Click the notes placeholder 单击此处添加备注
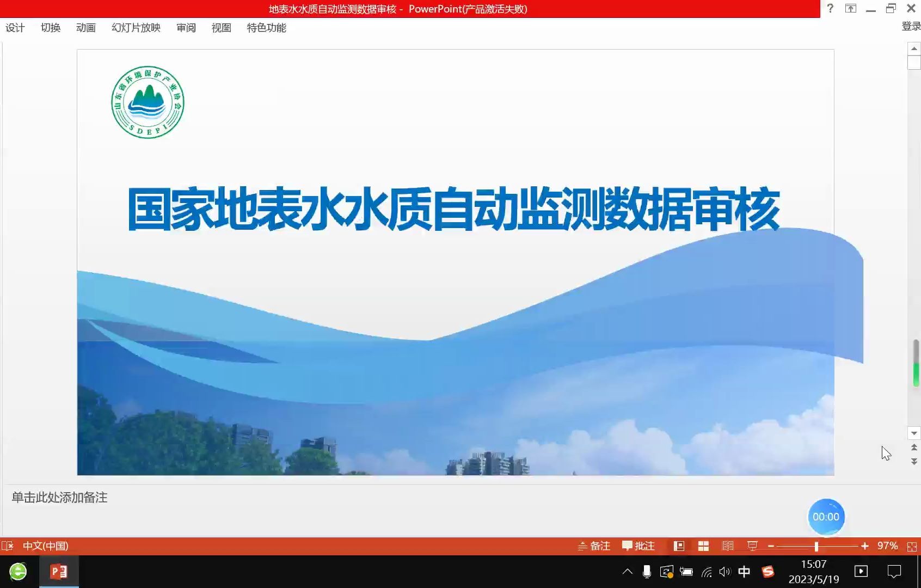The width and height of the screenshot is (921, 588). 60,498
